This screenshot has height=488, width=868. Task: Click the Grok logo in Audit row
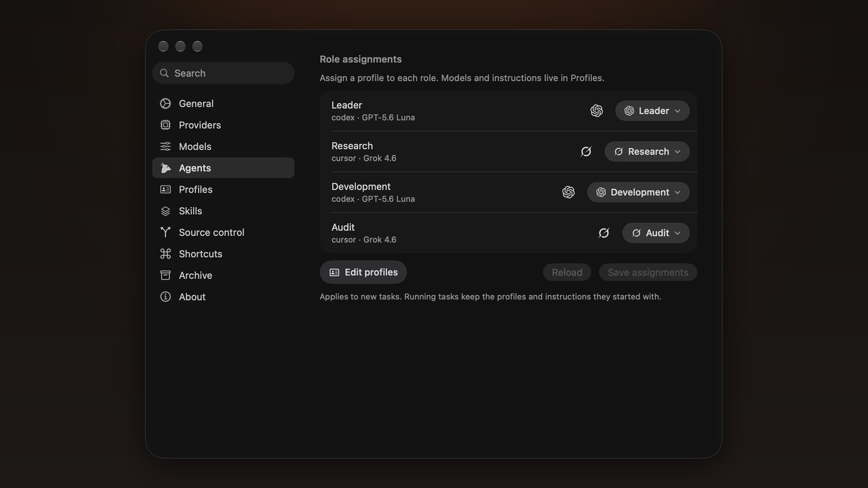click(604, 233)
